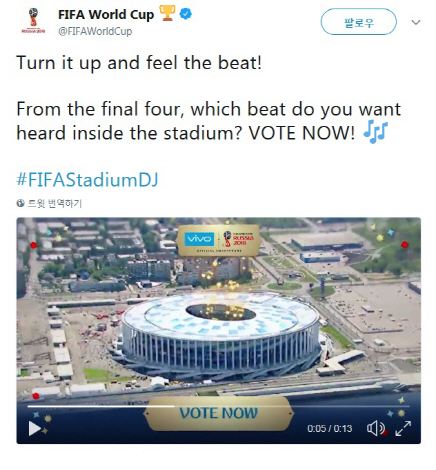Click the blue verified badge icon

186,14
